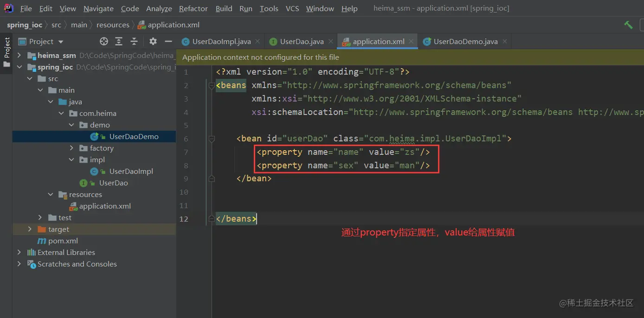Image resolution: width=644 pixels, height=318 pixels.
Task: Collapse the demo package
Action: point(71,125)
